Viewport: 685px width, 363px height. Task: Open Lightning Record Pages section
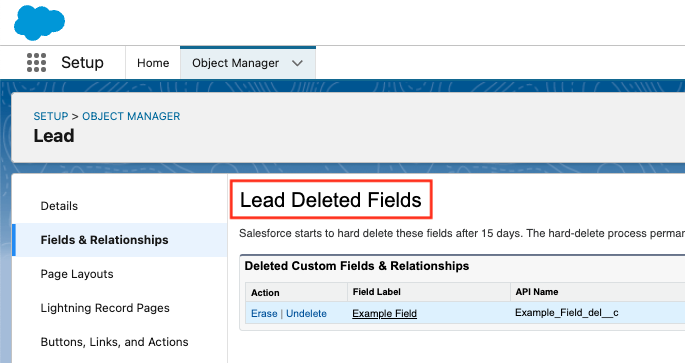105,308
